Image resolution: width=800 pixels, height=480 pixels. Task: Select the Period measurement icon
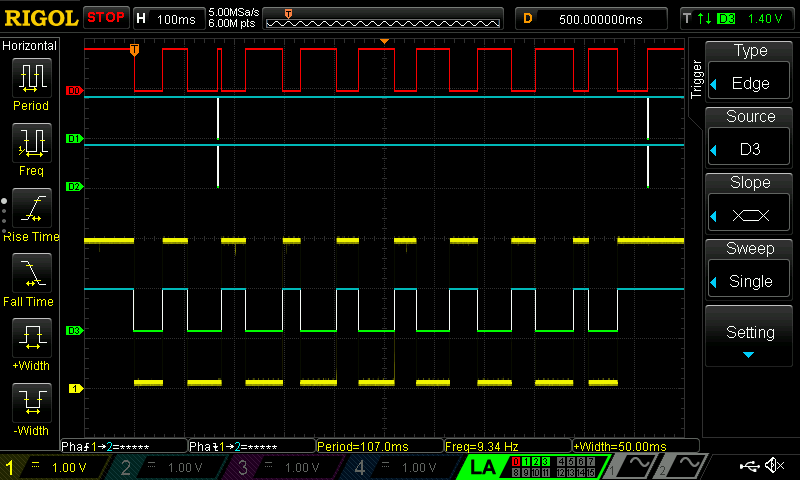pyautogui.click(x=32, y=78)
